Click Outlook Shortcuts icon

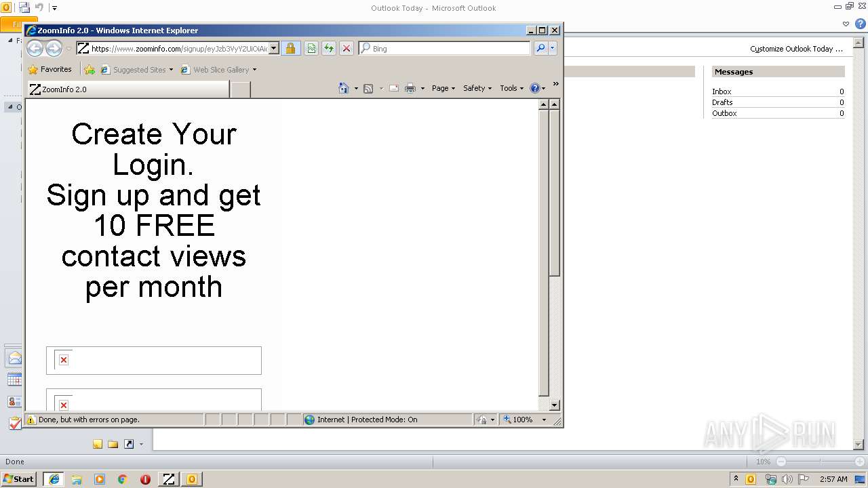[129, 444]
